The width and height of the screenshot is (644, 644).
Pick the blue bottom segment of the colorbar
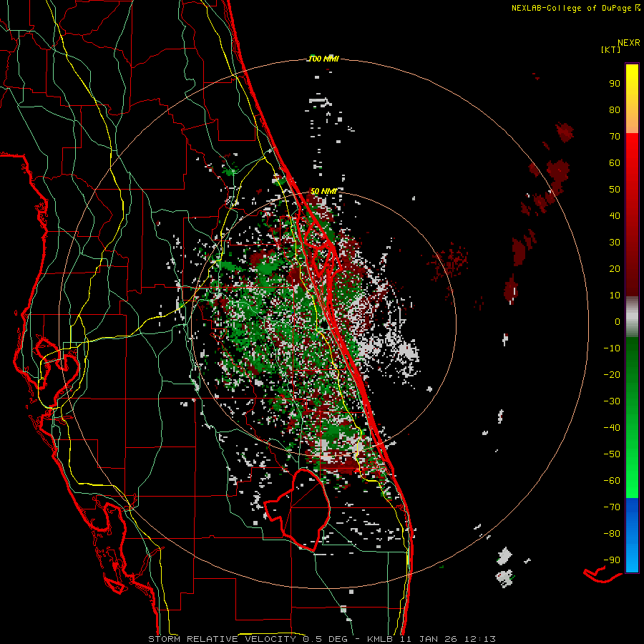point(632,535)
